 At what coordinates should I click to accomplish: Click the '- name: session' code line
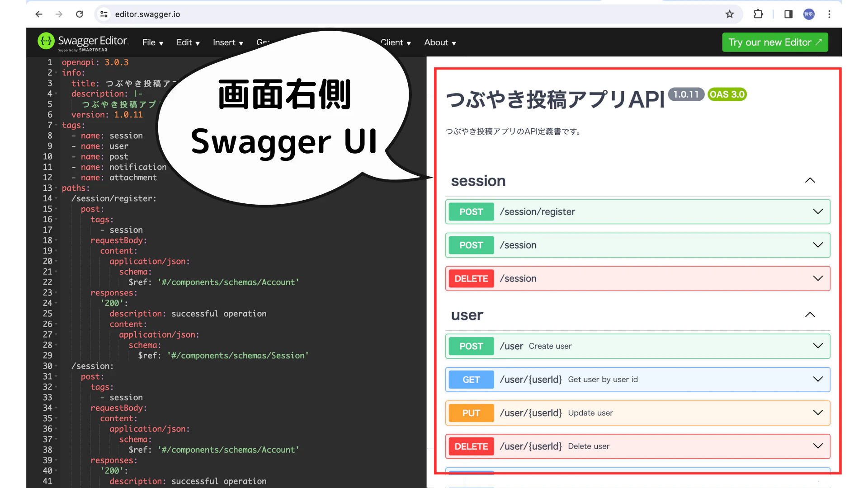click(x=107, y=136)
